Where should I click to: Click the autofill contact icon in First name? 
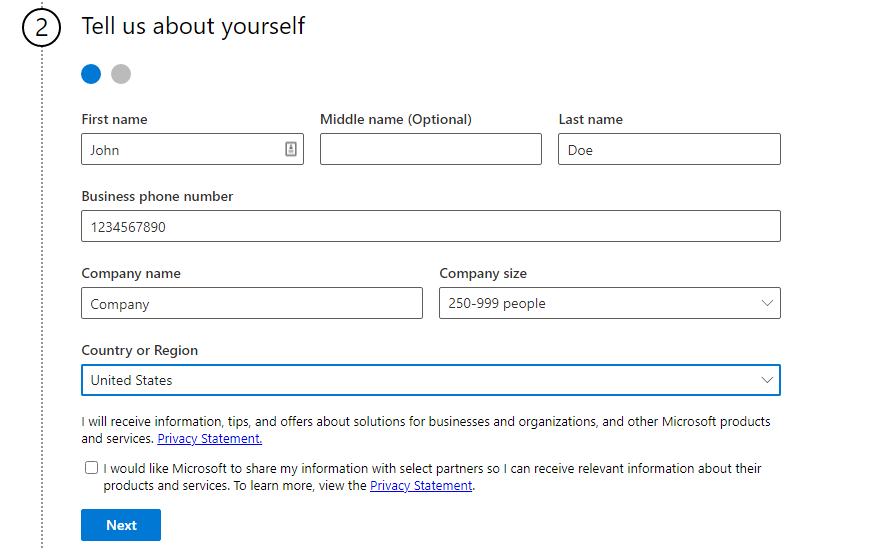tap(291, 148)
